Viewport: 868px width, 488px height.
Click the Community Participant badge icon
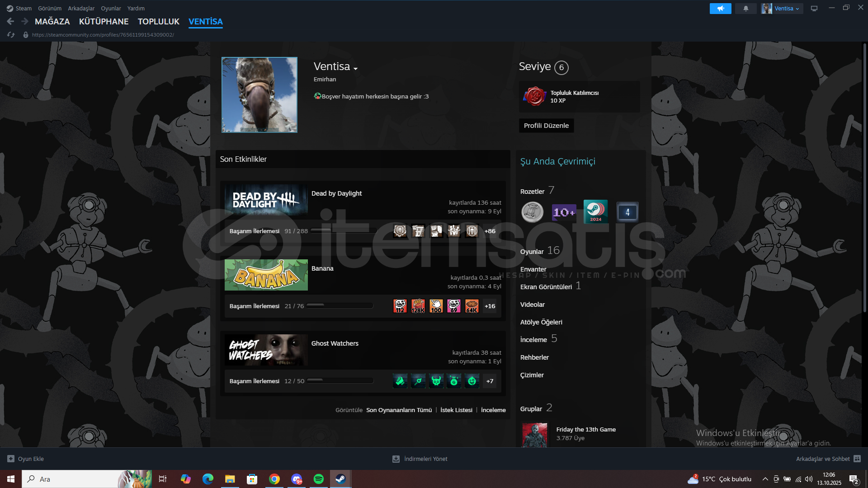point(535,96)
